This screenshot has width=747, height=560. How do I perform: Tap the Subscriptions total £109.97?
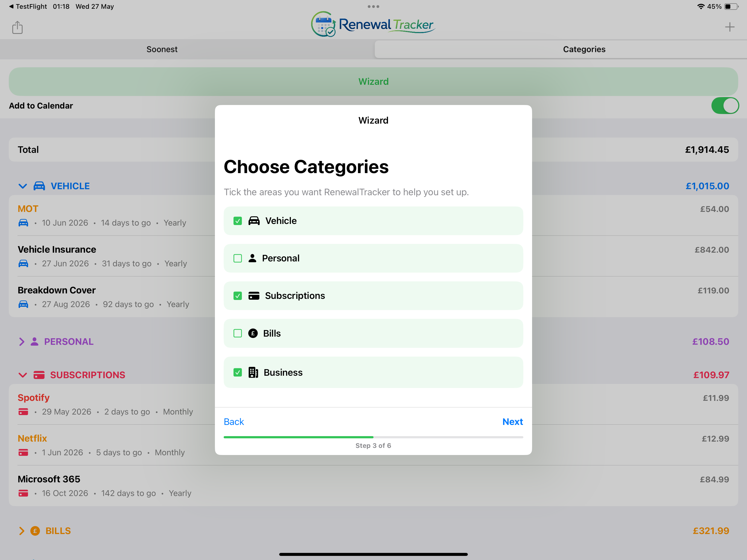(x=711, y=375)
